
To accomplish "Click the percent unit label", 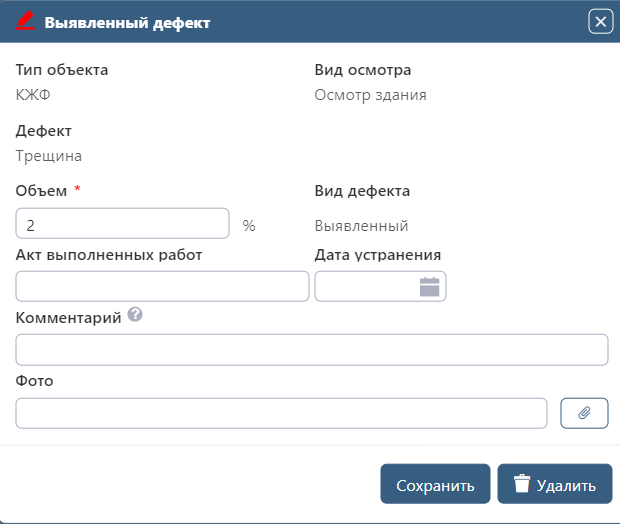I will point(249,226).
